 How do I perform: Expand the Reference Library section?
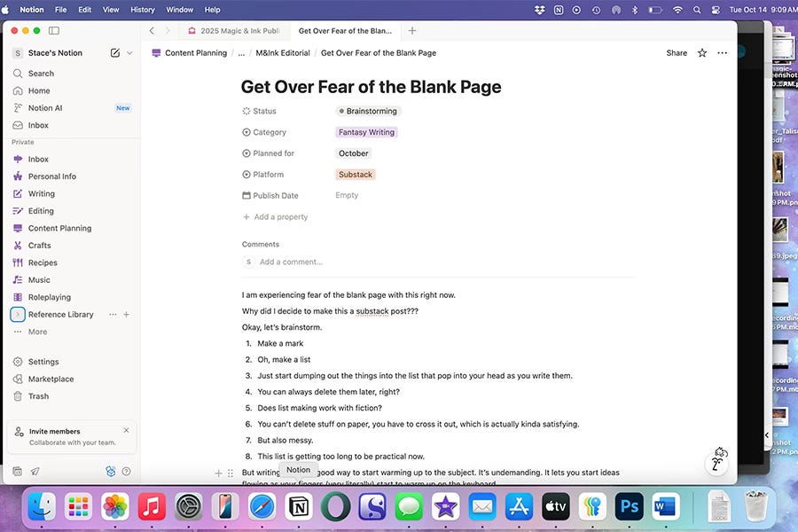(x=17, y=314)
